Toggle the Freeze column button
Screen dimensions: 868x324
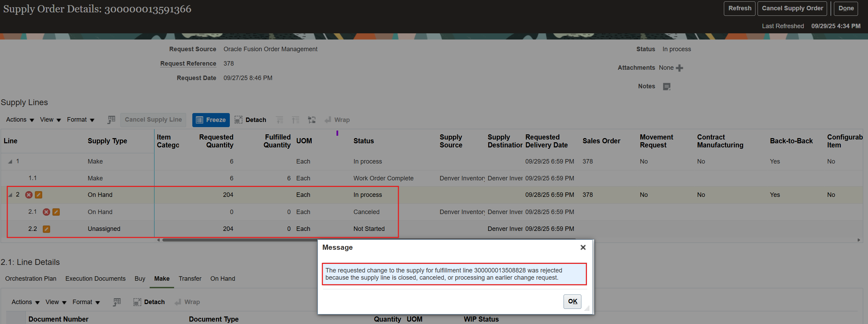211,120
